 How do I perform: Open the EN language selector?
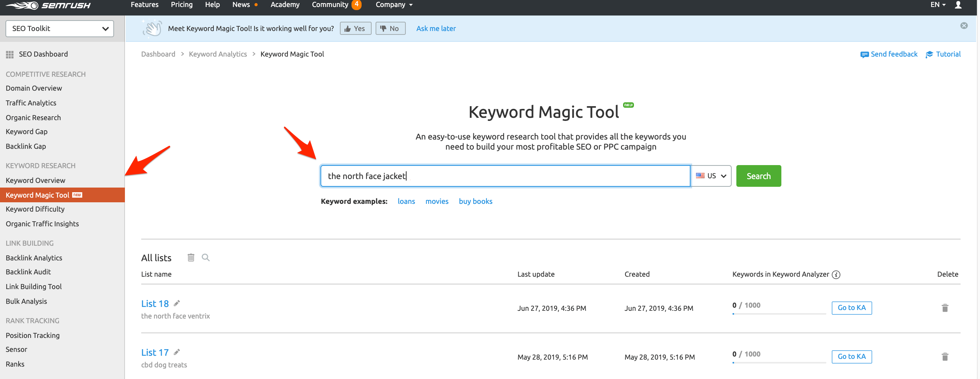(x=938, y=5)
